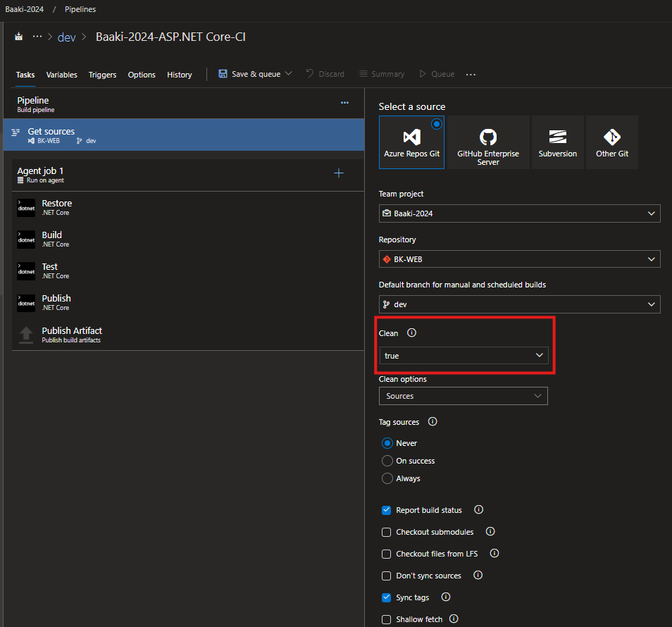Select the Publish .NET Core task

pyautogui.click(x=187, y=302)
